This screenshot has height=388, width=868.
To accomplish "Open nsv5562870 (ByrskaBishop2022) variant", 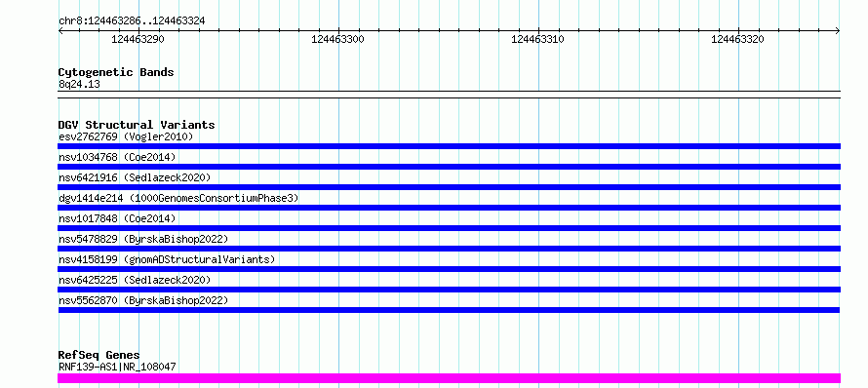I will (x=143, y=300).
